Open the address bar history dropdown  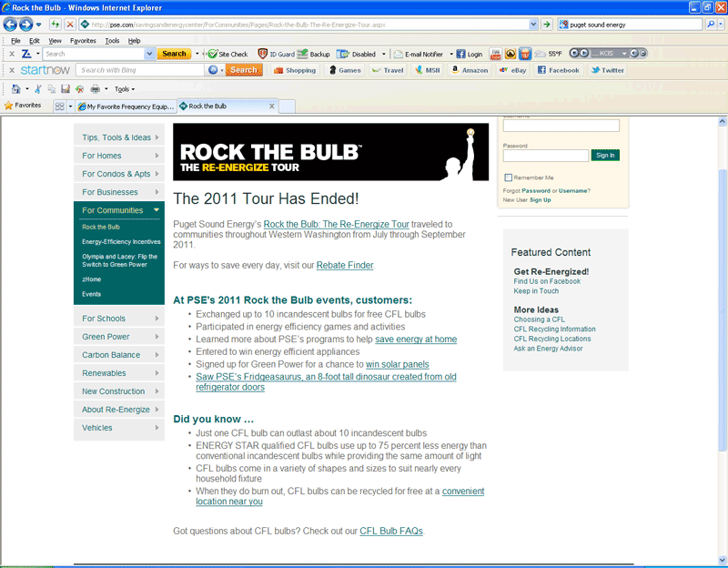point(533,25)
